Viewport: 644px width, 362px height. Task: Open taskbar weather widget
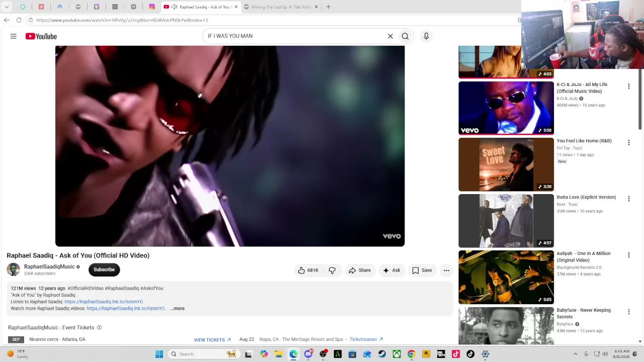16,354
